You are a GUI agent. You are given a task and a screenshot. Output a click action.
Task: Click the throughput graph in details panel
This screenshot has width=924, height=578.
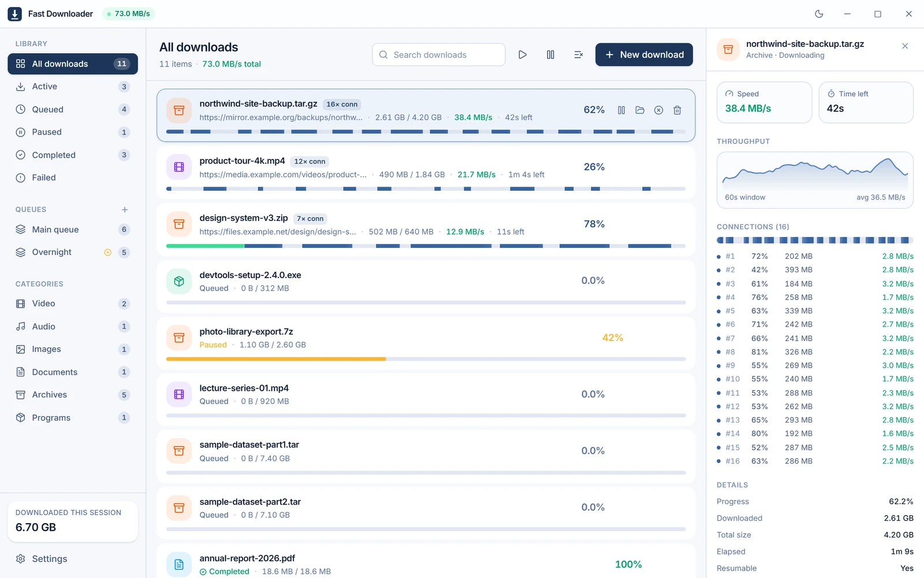[x=815, y=180]
